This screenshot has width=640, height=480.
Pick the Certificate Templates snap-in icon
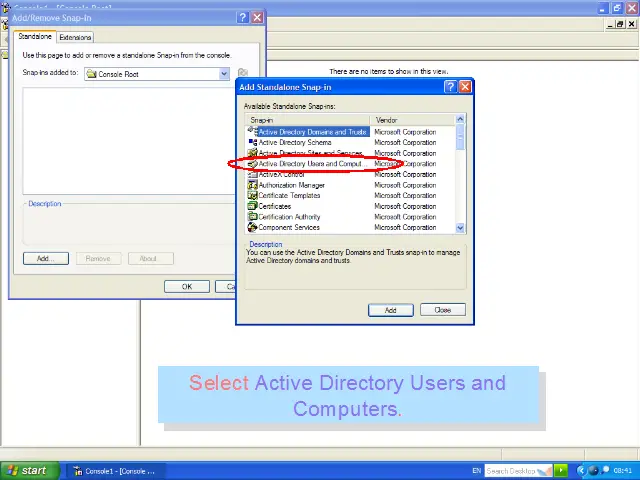pyautogui.click(x=253, y=196)
